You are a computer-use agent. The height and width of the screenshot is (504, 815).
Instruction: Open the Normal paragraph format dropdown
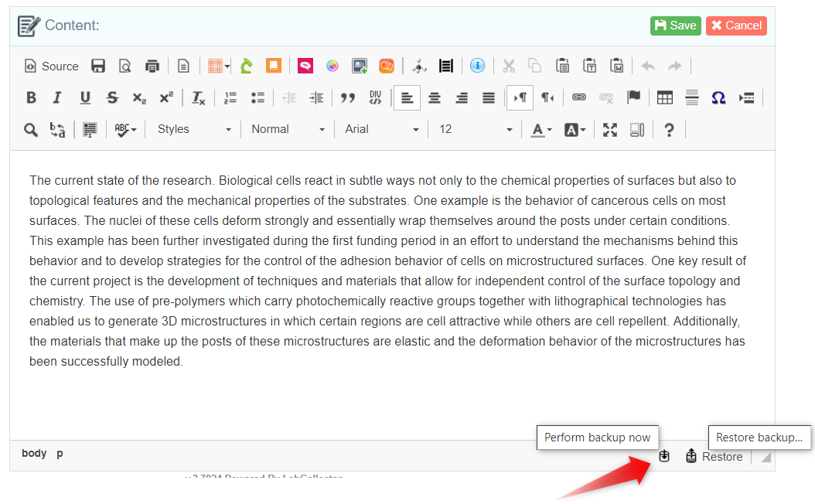click(x=288, y=129)
